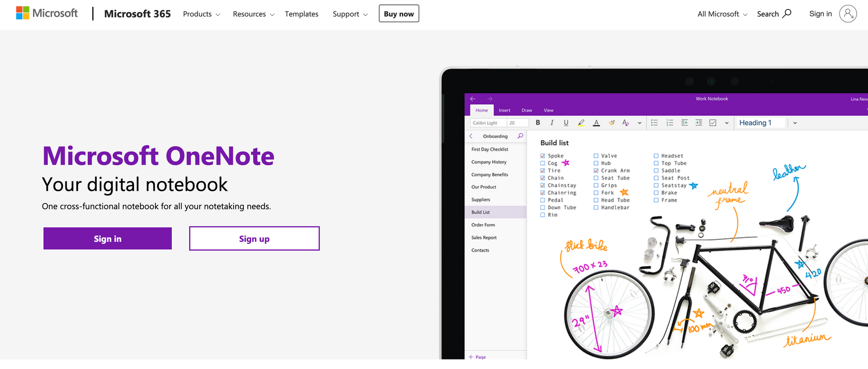Check the Handlebar checkbox
This screenshot has width=868, height=369.
pyautogui.click(x=596, y=207)
